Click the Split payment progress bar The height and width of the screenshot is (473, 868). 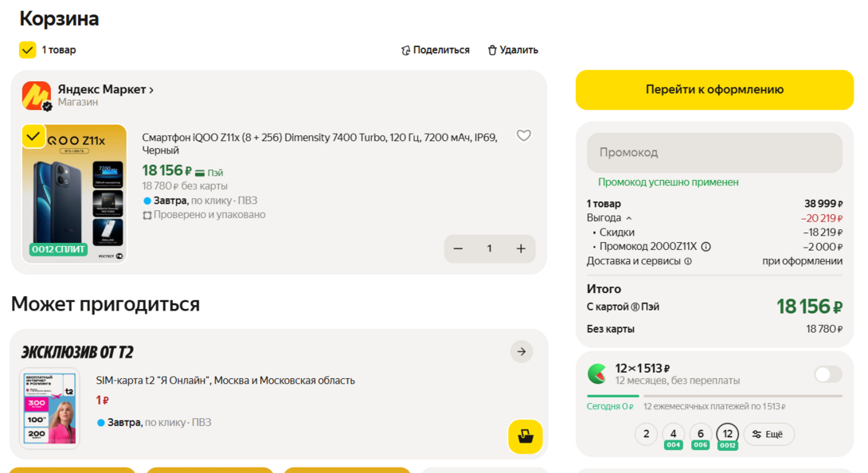[x=714, y=396]
